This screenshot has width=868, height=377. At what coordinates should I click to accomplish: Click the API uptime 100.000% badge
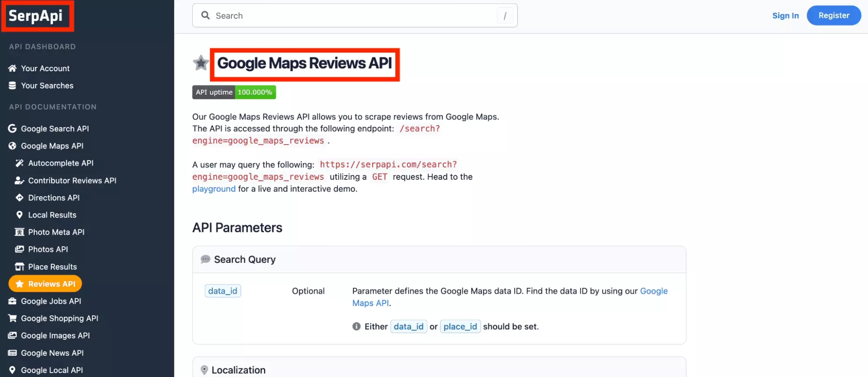click(234, 92)
